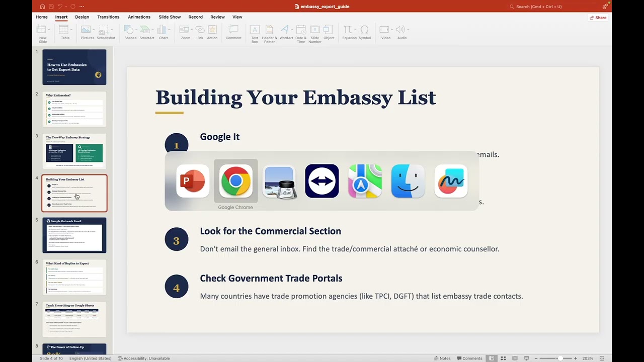Open the Design tab
The image size is (644, 362).
pos(82,17)
